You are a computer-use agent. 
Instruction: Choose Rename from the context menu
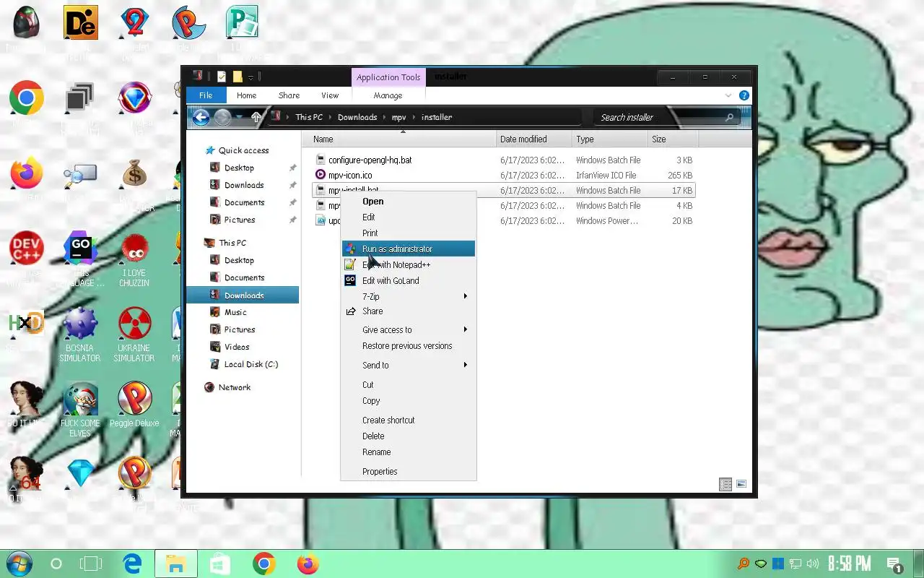click(x=408, y=452)
